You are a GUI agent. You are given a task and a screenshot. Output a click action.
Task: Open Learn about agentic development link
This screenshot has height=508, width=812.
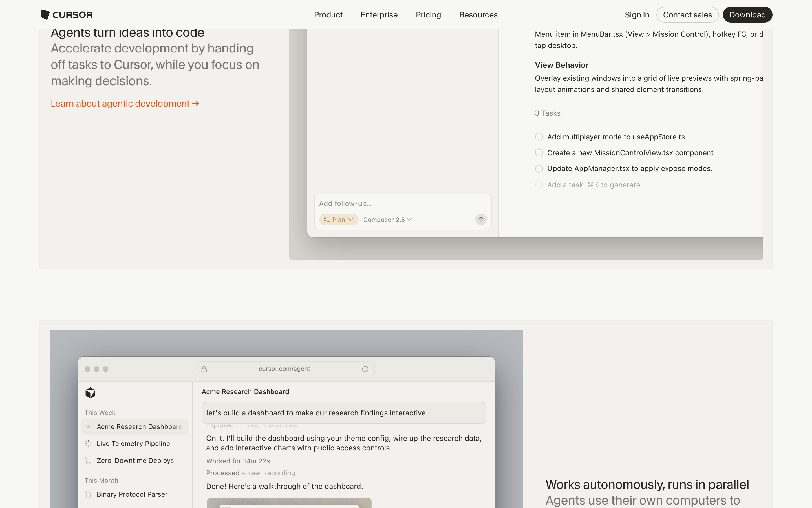[x=125, y=104]
